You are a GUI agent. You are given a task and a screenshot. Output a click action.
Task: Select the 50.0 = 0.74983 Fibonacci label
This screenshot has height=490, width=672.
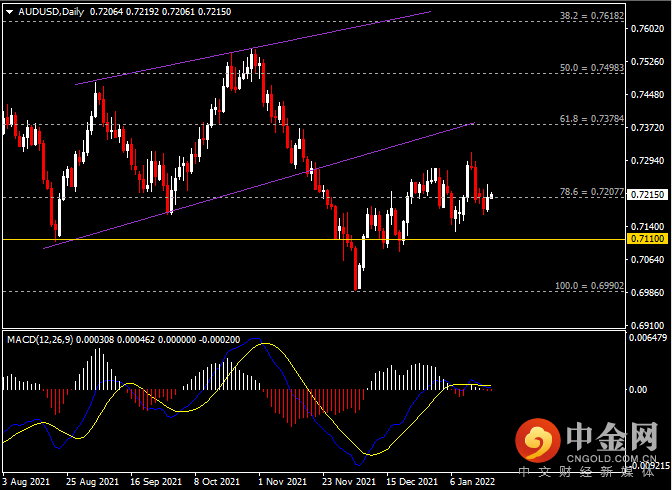click(592, 68)
